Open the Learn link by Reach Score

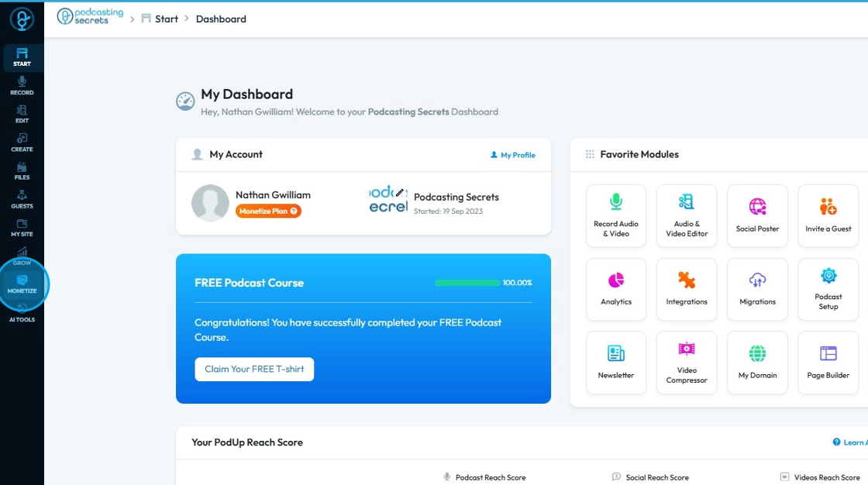point(850,442)
